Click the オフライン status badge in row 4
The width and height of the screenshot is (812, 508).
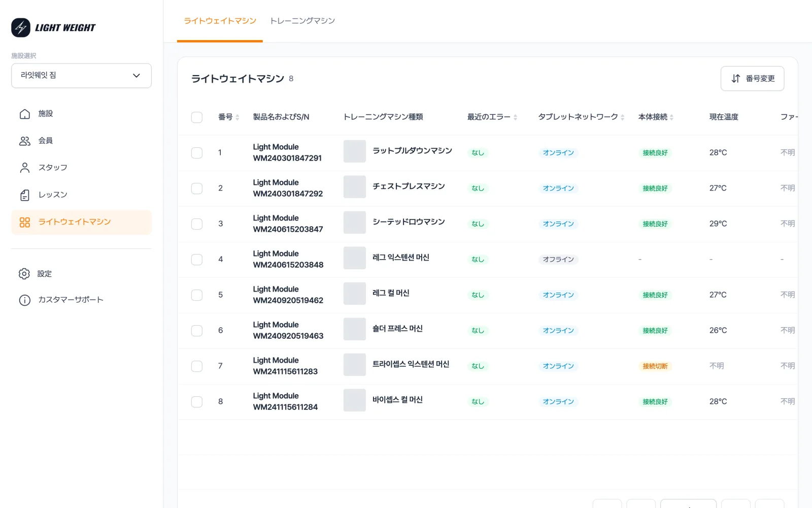pyautogui.click(x=558, y=260)
